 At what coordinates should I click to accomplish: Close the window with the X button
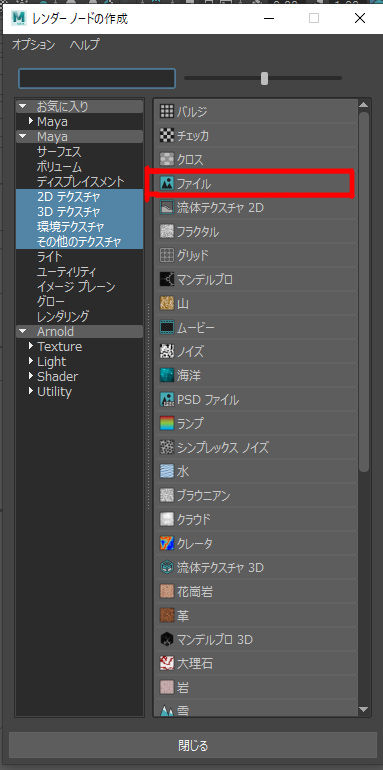pyautogui.click(x=359, y=18)
